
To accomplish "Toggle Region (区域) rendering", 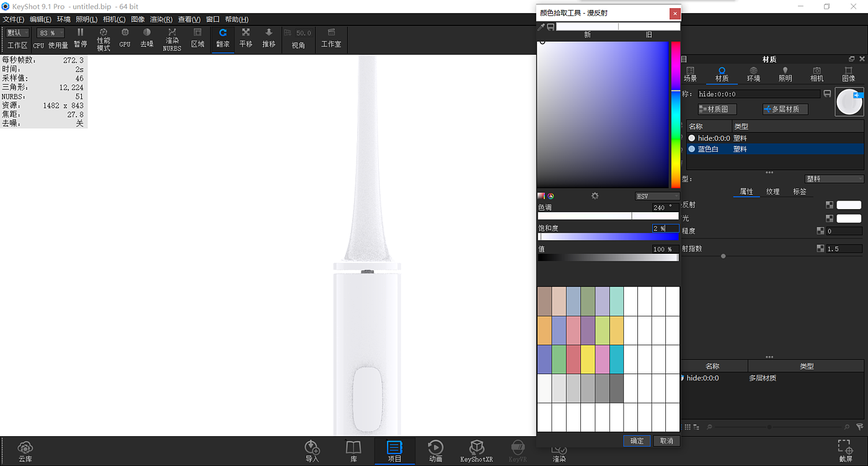I will point(198,38).
